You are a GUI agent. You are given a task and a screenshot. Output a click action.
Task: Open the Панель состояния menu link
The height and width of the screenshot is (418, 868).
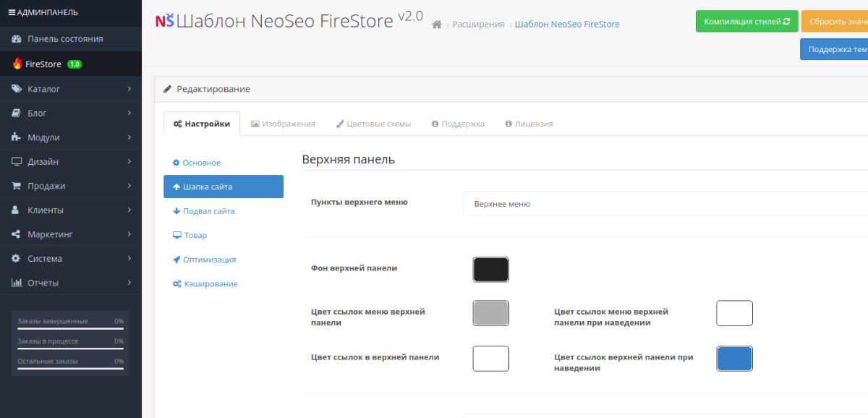[71, 39]
